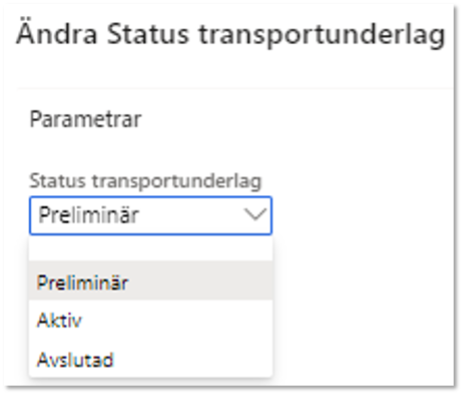This screenshot has height=396, width=464.
Task: Click the gray-highlighted Preliminär row
Action: click(151, 281)
